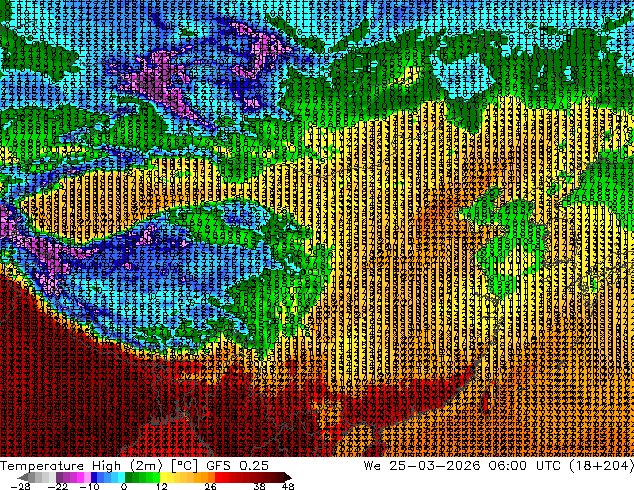Click the dark green legend swatch right of cyan
This screenshot has width=634, height=490.
[x=129, y=477]
